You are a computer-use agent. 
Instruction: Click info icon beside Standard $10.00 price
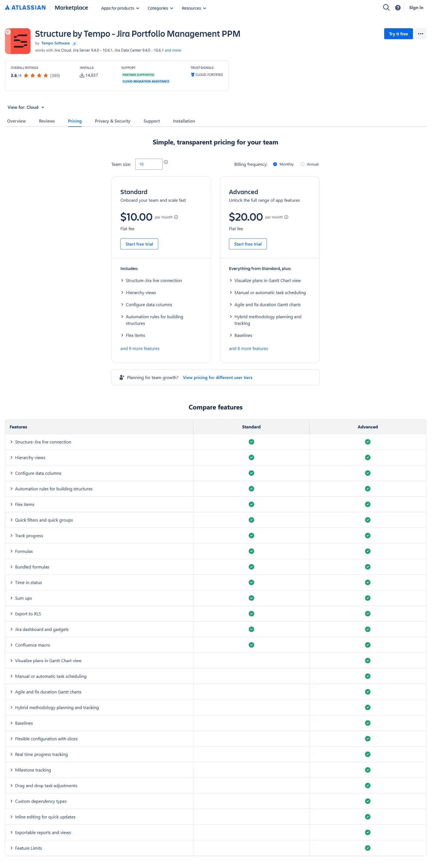176,217
